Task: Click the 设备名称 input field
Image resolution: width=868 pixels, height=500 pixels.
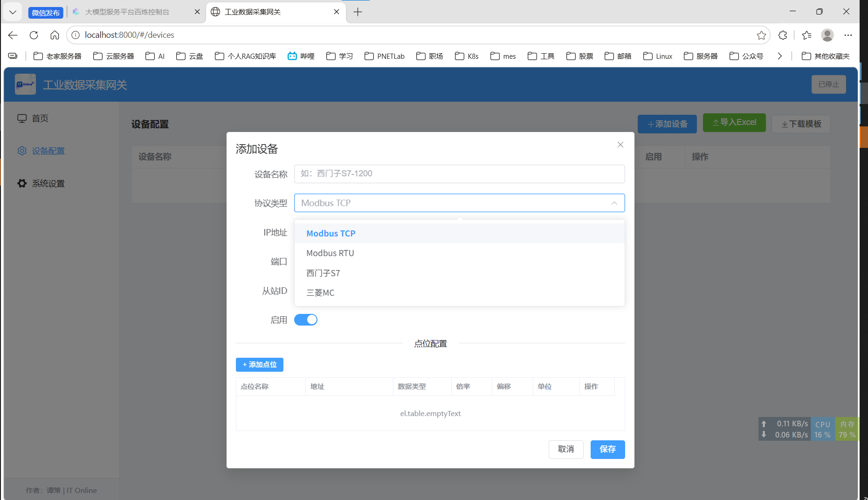Action: (459, 174)
